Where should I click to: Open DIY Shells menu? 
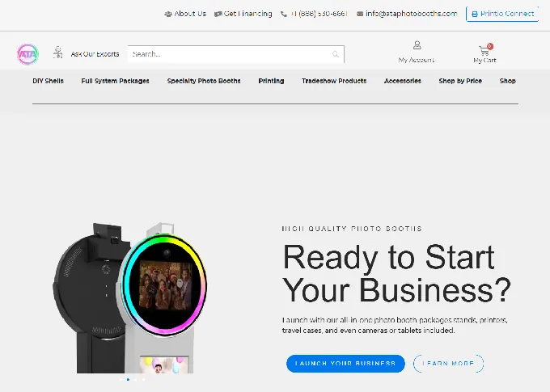pyautogui.click(x=48, y=81)
